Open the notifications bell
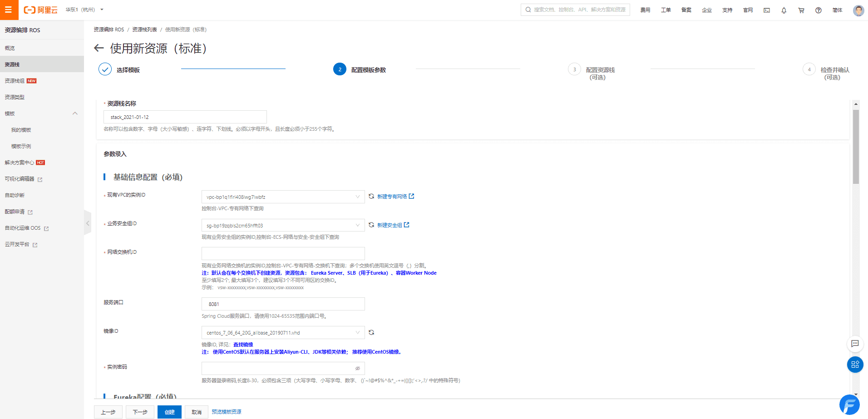868x419 pixels. [784, 10]
